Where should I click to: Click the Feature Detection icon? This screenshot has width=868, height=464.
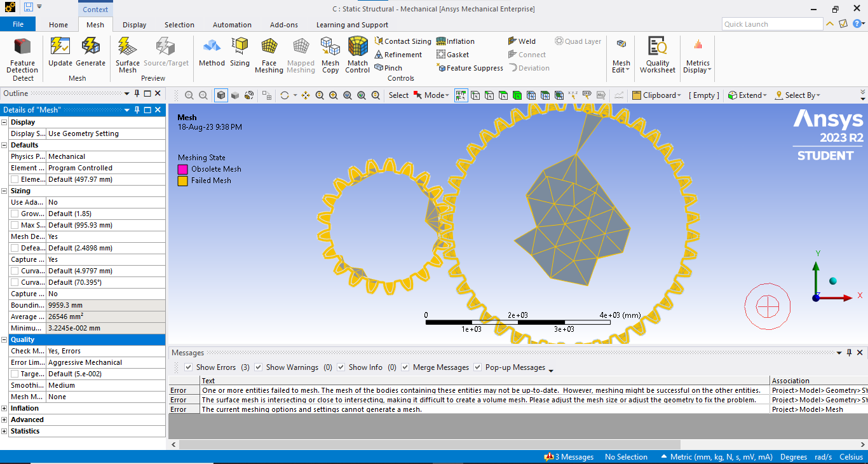(x=23, y=48)
